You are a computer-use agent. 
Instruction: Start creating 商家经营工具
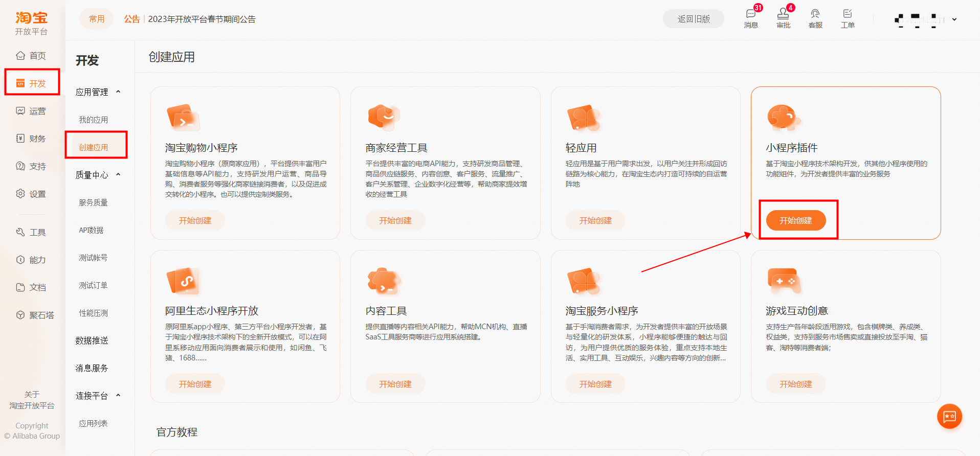[x=395, y=220]
